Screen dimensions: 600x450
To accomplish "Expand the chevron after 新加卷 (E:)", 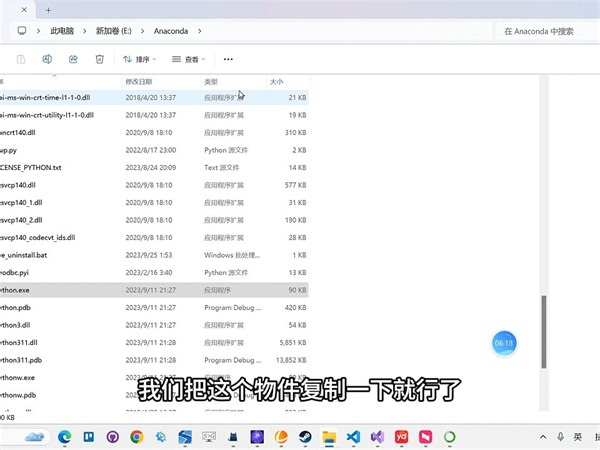I will pyautogui.click(x=142, y=31).
